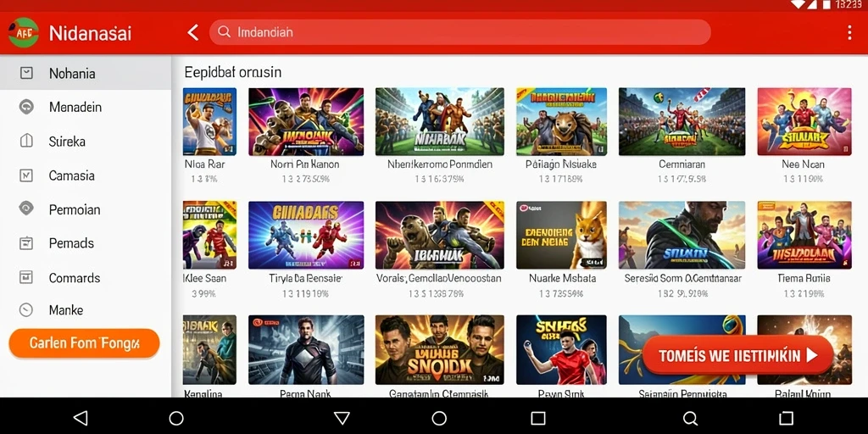Open the Vorals Gemcllap game thumbnail
Image resolution: width=868 pixels, height=434 pixels.
pyautogui.click(x=440, y=236)
